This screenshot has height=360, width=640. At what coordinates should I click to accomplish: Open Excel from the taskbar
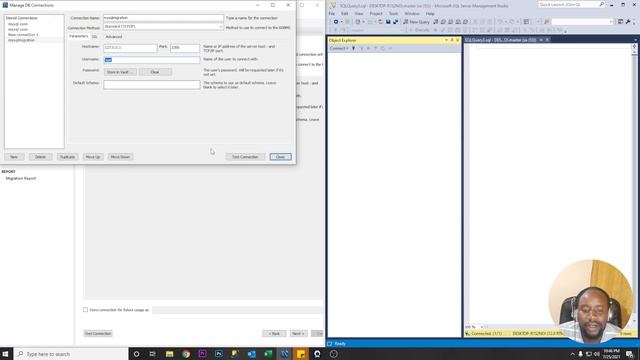click(268, 354)
